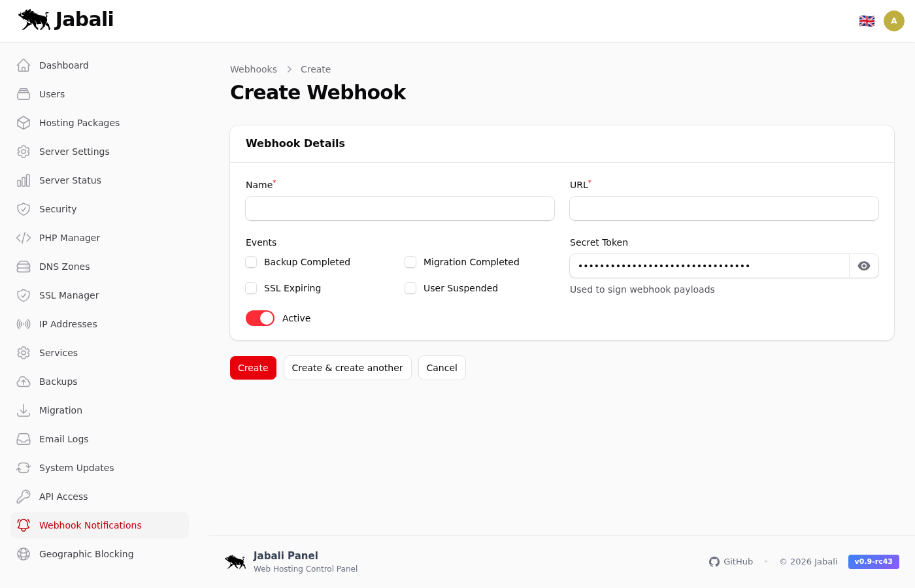Disable the Active toggle switch
Viewport: 915px width, 588px height.
(260, 318)
